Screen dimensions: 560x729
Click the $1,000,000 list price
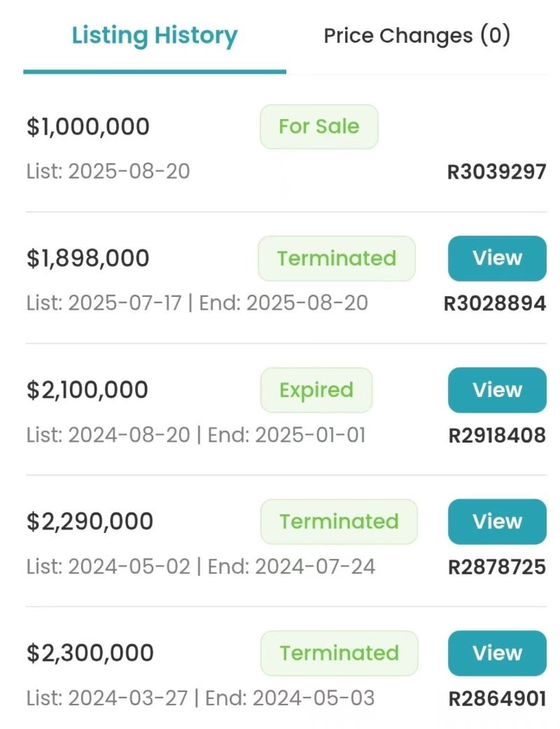pos(88,127)
